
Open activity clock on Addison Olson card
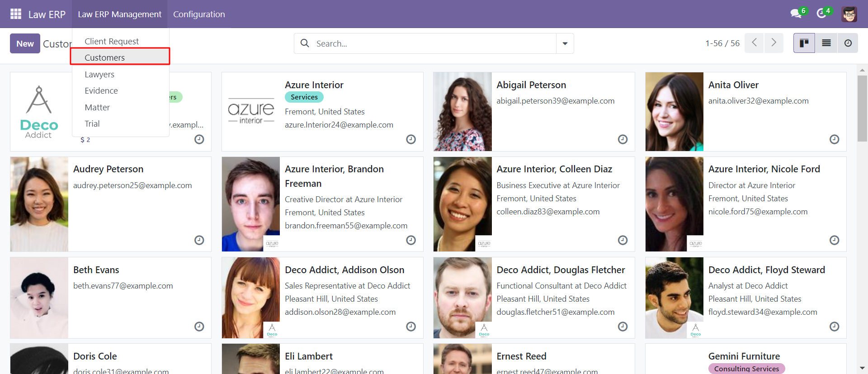(x=411, y=327)
